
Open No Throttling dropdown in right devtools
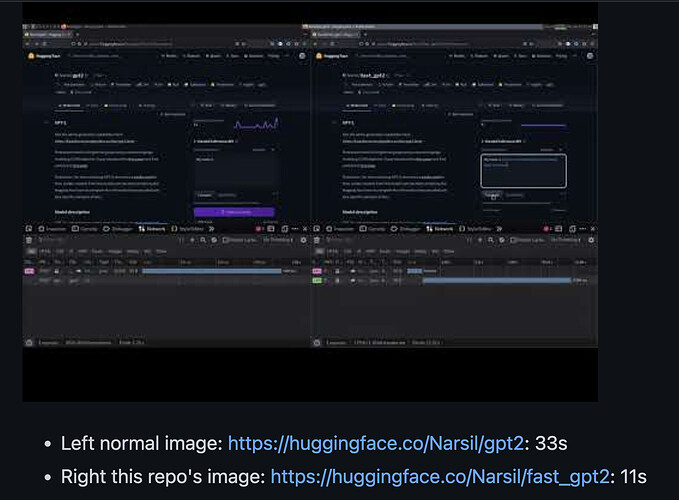[568, 240]
